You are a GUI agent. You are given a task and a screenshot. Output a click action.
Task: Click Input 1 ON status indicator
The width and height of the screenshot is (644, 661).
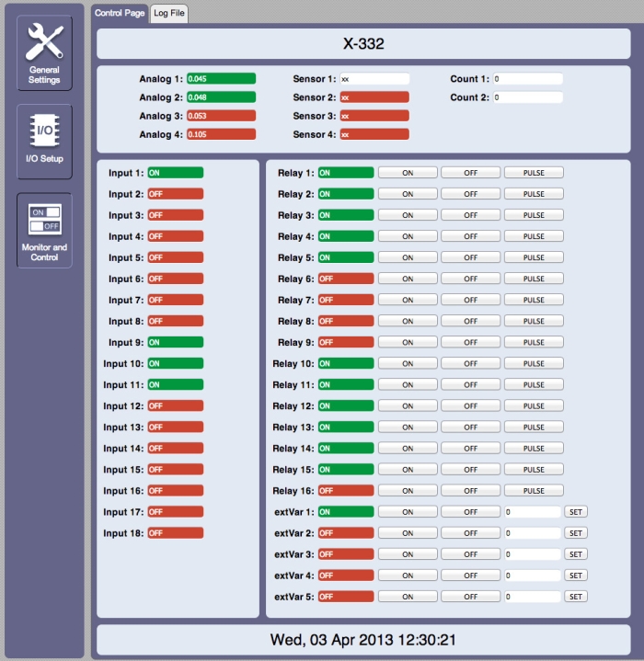tap(176, 173)
